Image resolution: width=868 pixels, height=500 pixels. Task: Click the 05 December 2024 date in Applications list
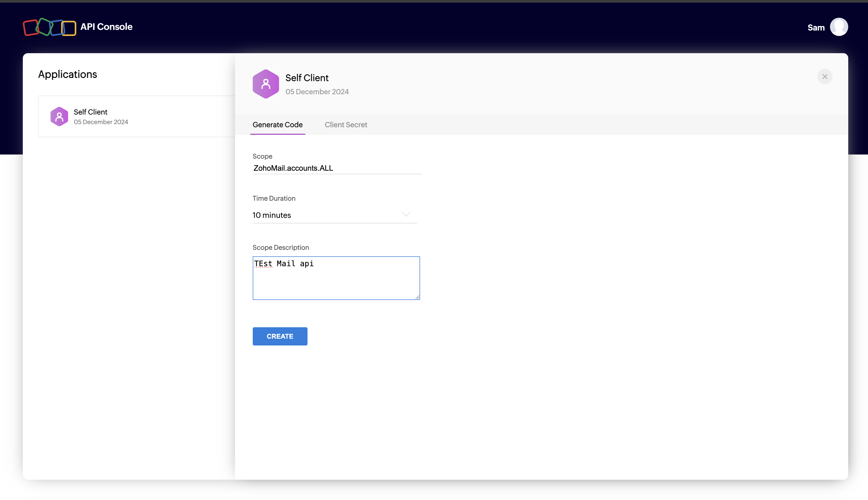[101, 122]
